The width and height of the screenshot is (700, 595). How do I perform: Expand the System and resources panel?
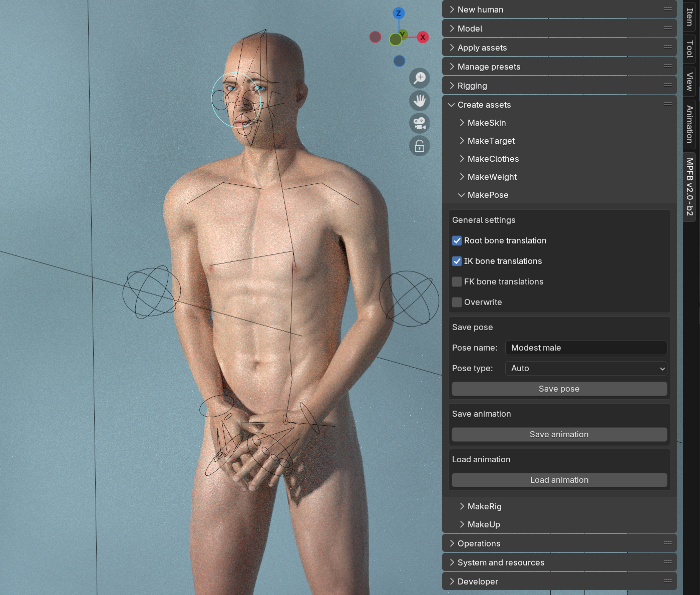click(x=559, y=562)
